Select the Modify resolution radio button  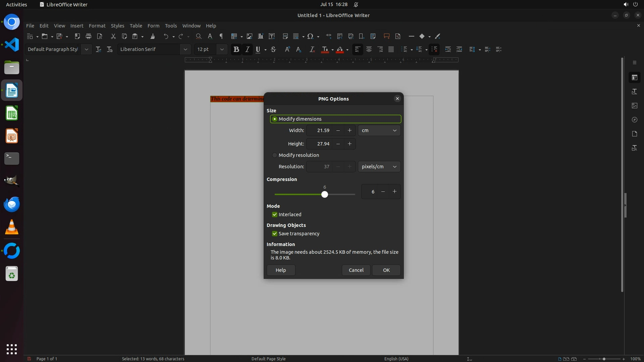click(x=275, y=155)
